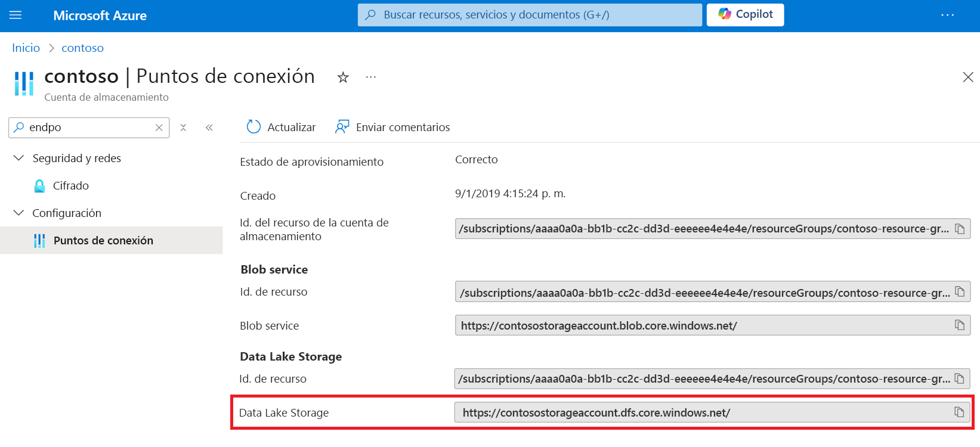Viewport: 980px width, 447px height.
Task: Select the created date 9/1/2019 text
Action: [x=511, y=194]
